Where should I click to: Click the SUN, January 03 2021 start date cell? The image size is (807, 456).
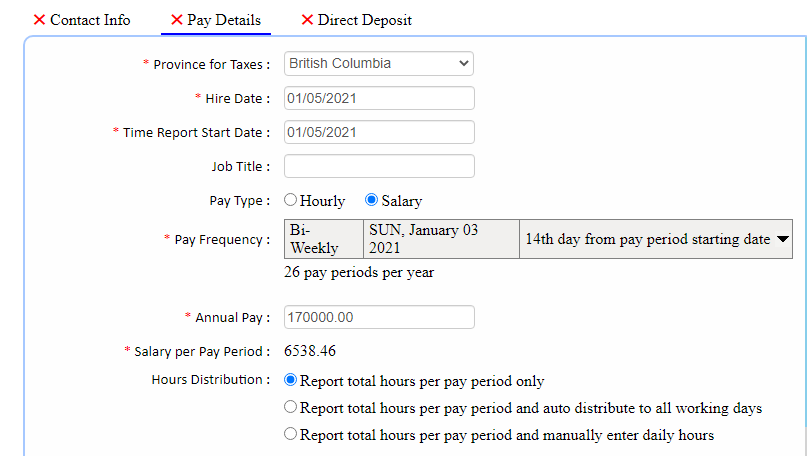click(x=440, y=239)
